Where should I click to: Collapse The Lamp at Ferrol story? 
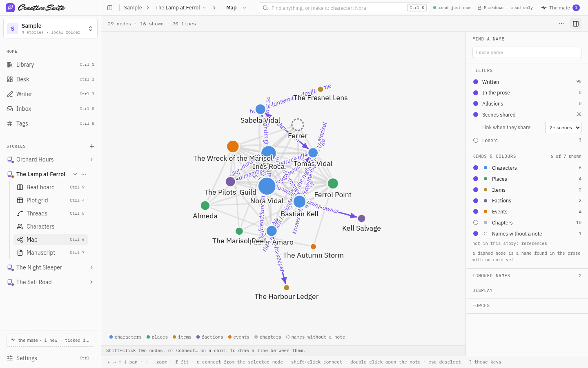[x=75, y=174]
